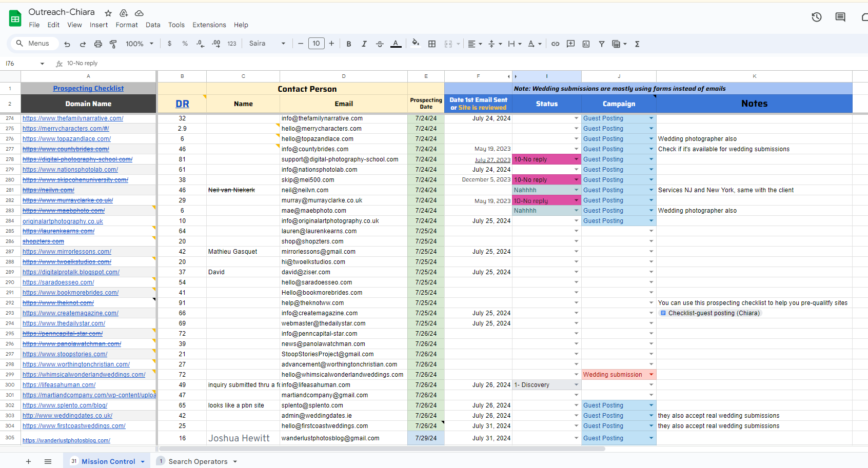
Task: Toggle strikethrough formatting
Action: pos(380,44)
